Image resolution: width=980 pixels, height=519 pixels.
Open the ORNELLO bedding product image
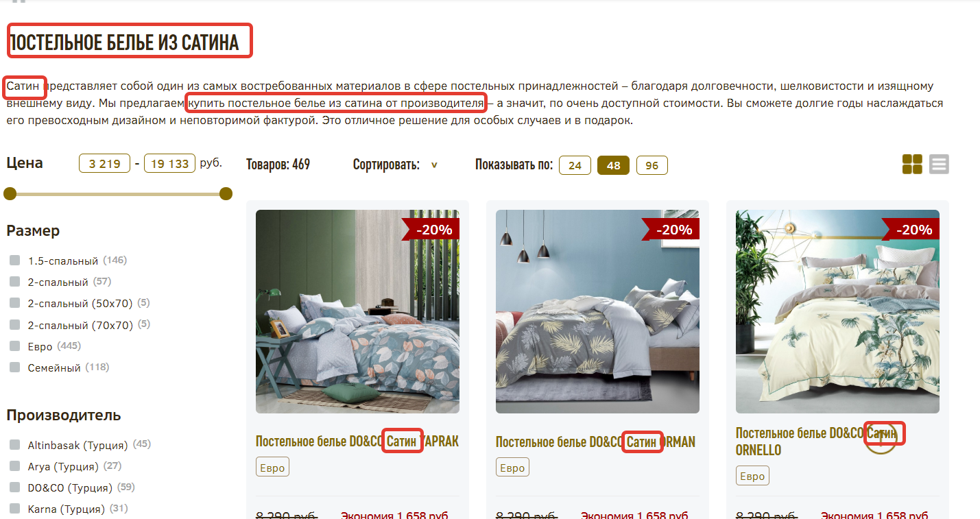click(x=837, y=311)
